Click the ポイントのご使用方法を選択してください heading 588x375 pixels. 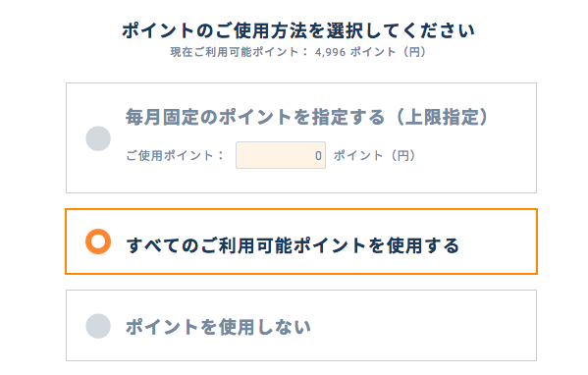pos(298,30)
